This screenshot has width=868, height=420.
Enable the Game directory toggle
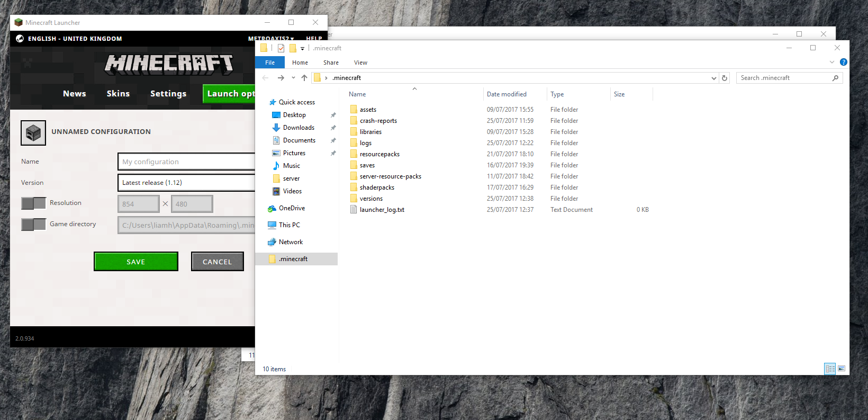[33, 225]
